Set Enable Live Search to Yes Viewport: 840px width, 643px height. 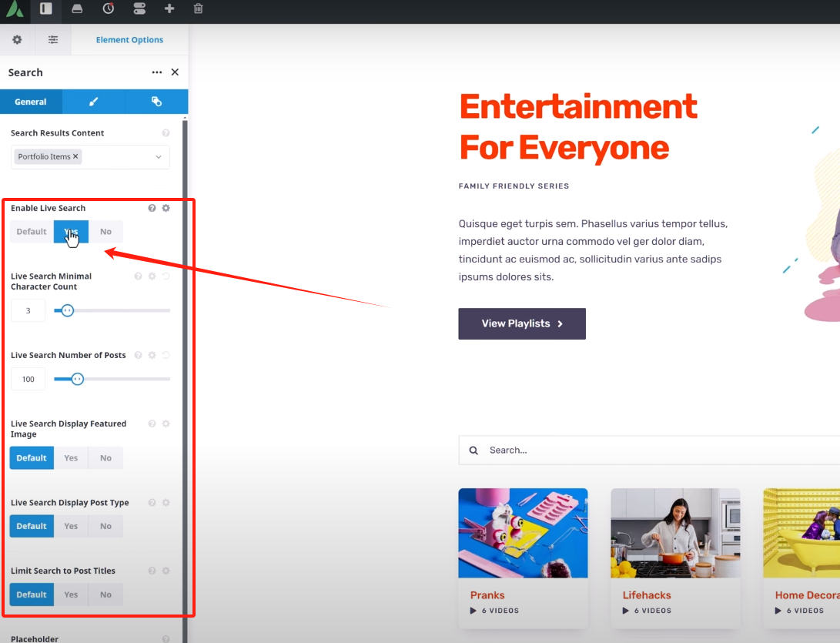(x=71, y=231)
